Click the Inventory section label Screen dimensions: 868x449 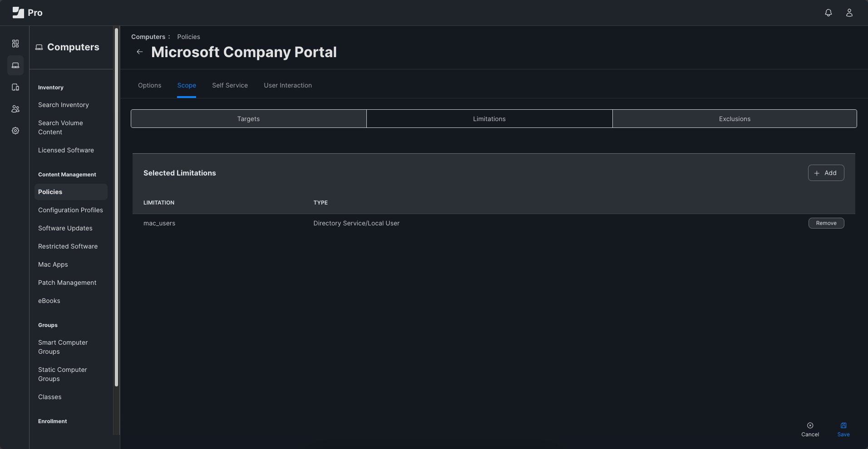point(51,88)
